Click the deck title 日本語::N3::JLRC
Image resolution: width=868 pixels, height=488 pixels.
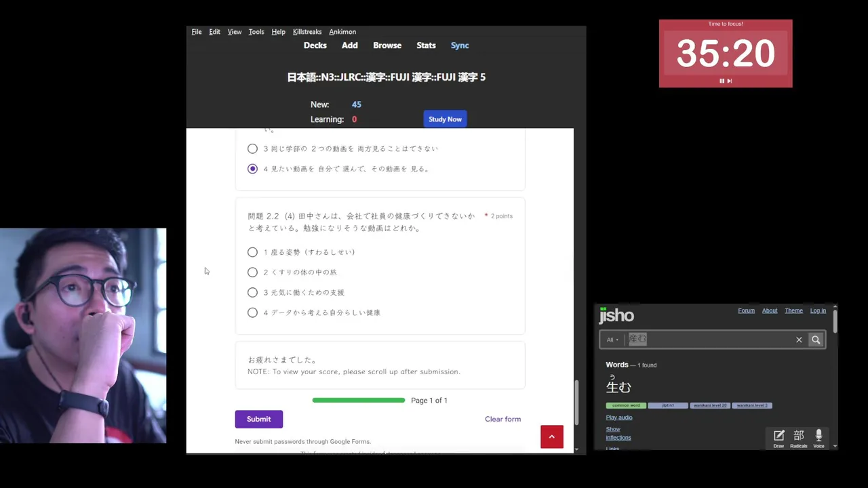pos(387,77)
